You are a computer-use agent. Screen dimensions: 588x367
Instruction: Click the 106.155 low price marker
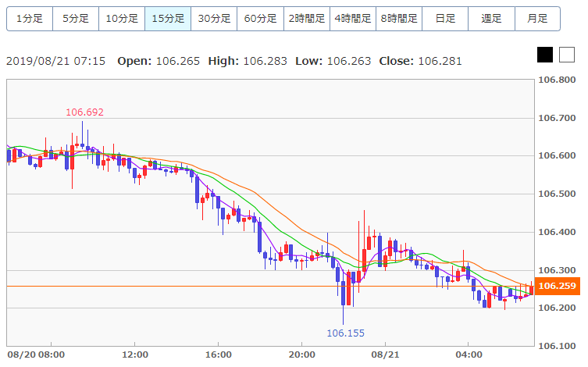345,333
